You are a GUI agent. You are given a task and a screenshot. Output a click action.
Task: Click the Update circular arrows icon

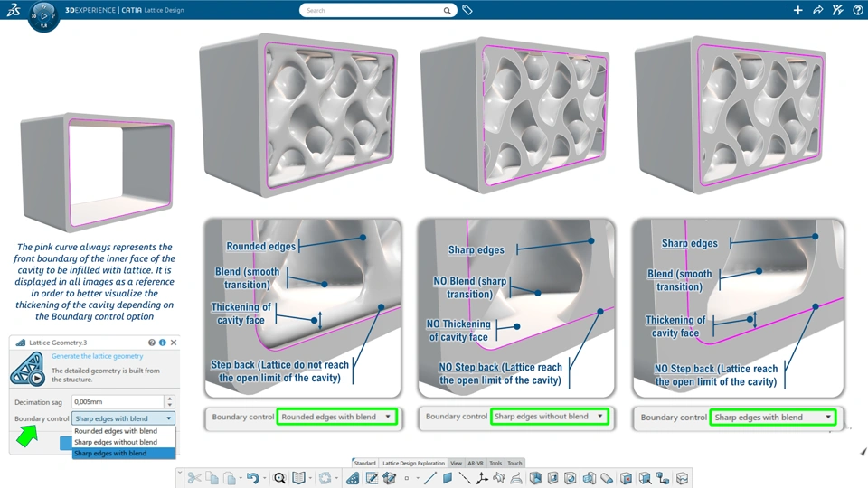(x=325, y=478)
